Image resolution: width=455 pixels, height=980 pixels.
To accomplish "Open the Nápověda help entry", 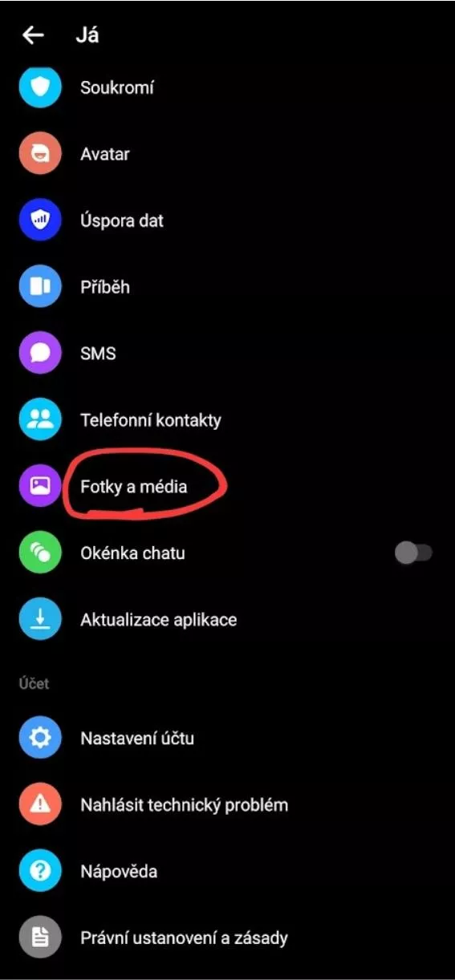I will pyautogui.click(x=227, y=871).
